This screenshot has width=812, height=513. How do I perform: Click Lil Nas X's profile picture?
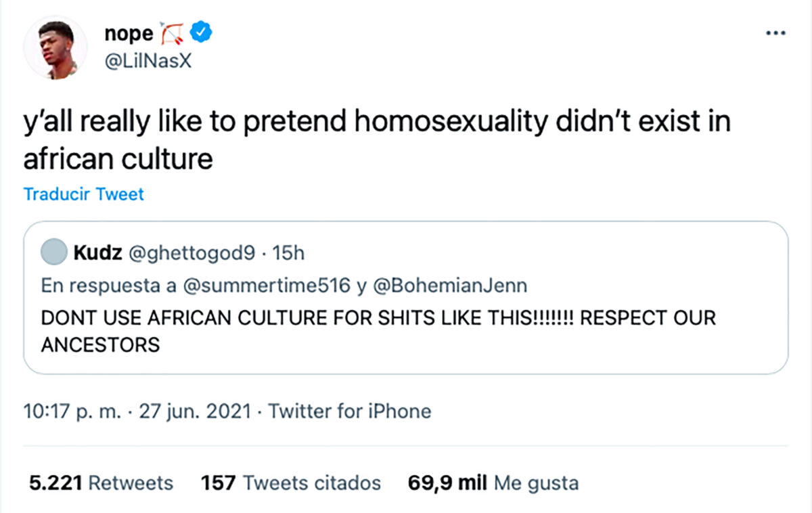coord(55,47)
